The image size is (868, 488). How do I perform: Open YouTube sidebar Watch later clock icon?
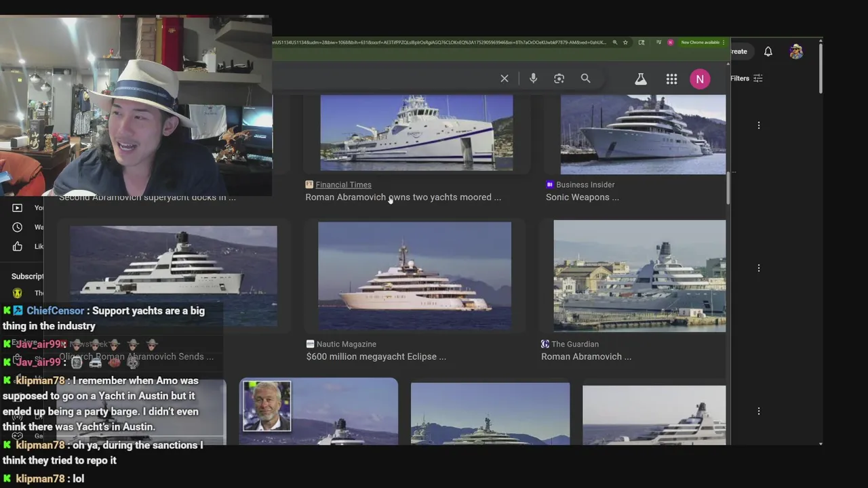18,227
